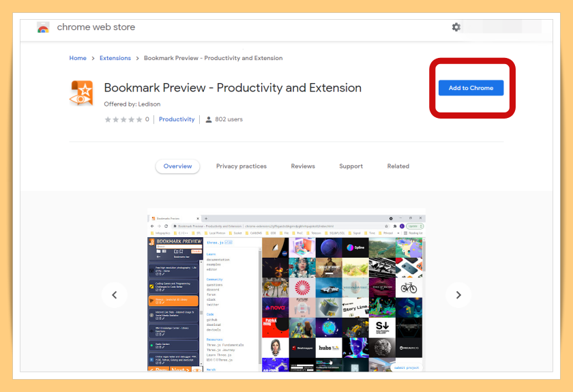
Task: Open the Related tab
Action: point(398,166)
